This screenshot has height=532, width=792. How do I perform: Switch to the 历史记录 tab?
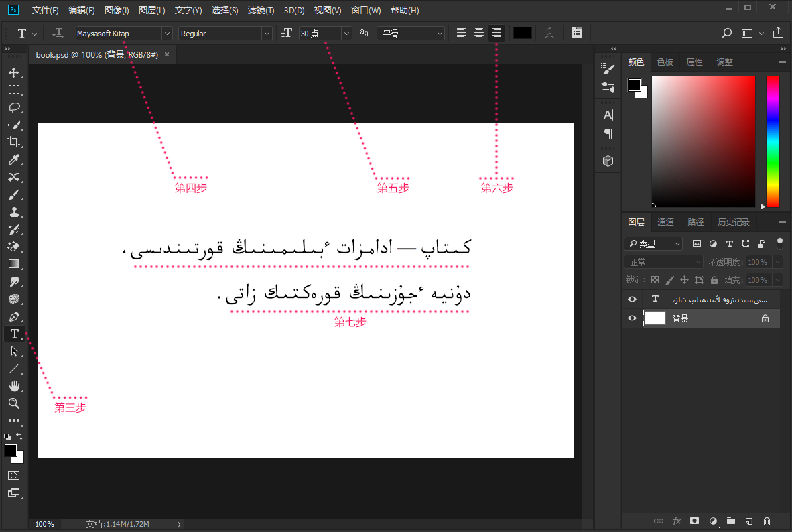[x=734, y=222]
